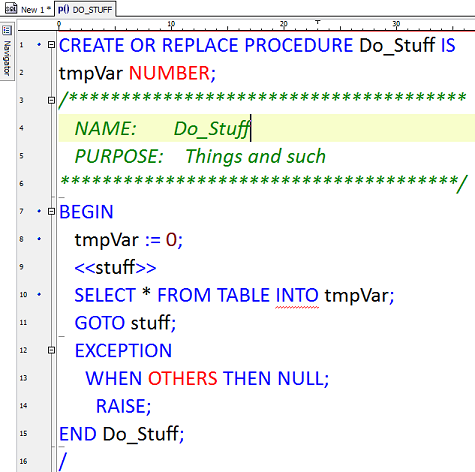Place cursor on the NUMBER datatype keyword
This screenshot has height=472, width=475.
[169, 73]
